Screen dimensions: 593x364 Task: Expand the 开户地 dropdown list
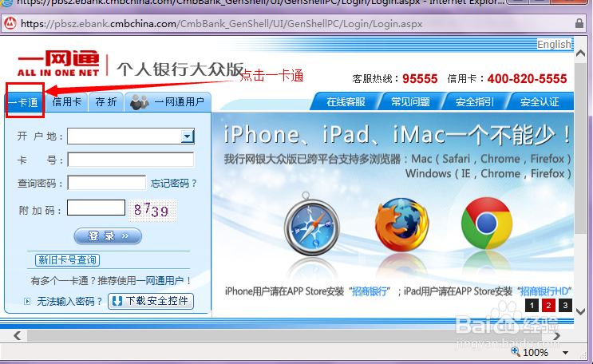188,136
